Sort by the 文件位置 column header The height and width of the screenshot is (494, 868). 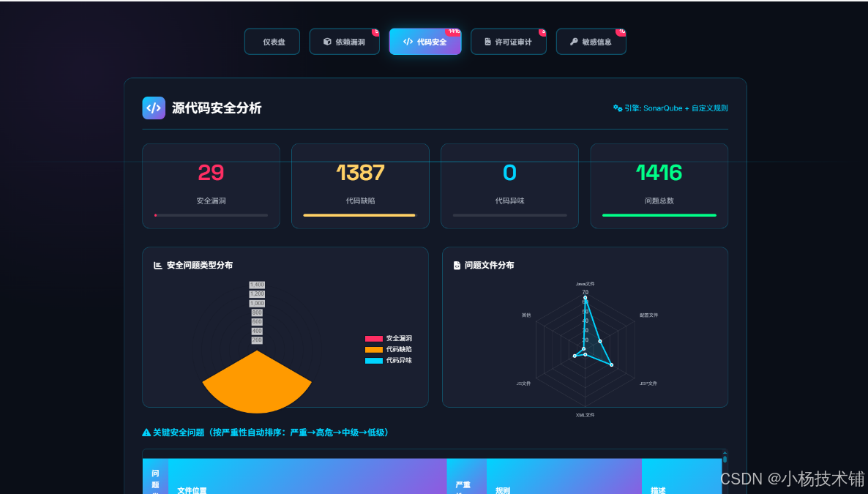coord(307,476)
